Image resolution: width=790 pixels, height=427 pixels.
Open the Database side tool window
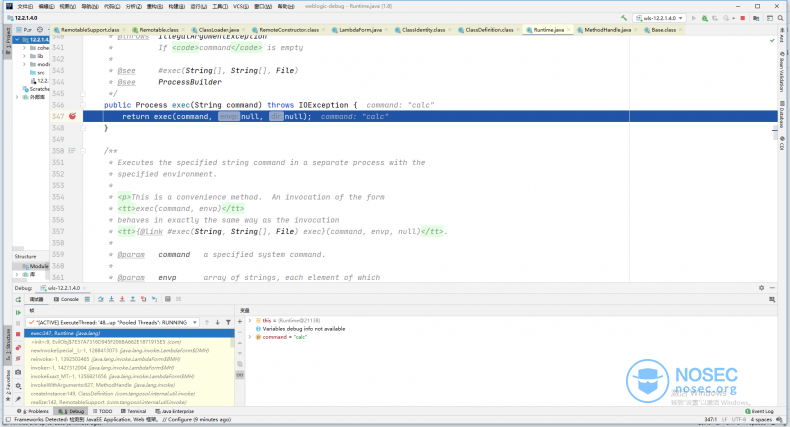(x=782, y=115)
